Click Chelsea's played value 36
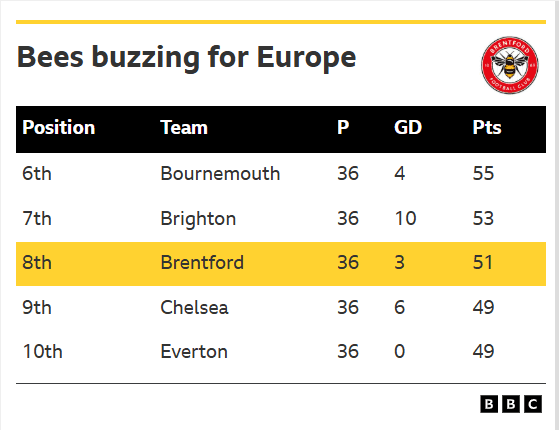 tap(348, 307)
